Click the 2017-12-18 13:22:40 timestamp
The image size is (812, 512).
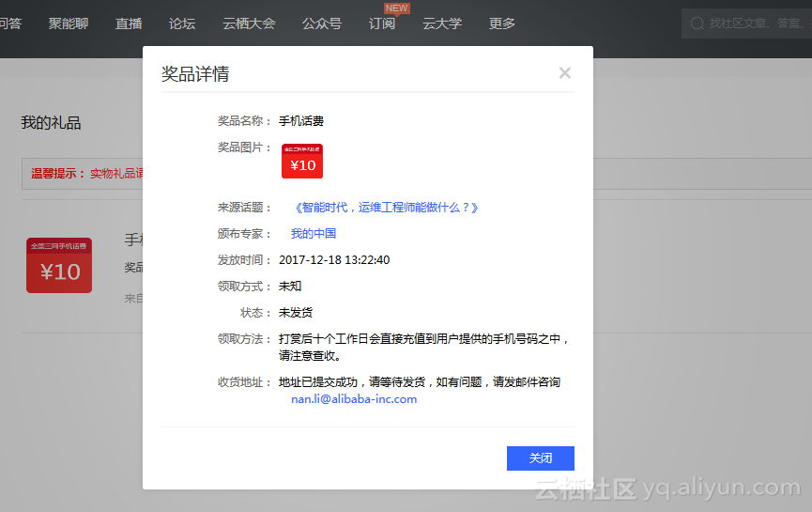(334, 260)
